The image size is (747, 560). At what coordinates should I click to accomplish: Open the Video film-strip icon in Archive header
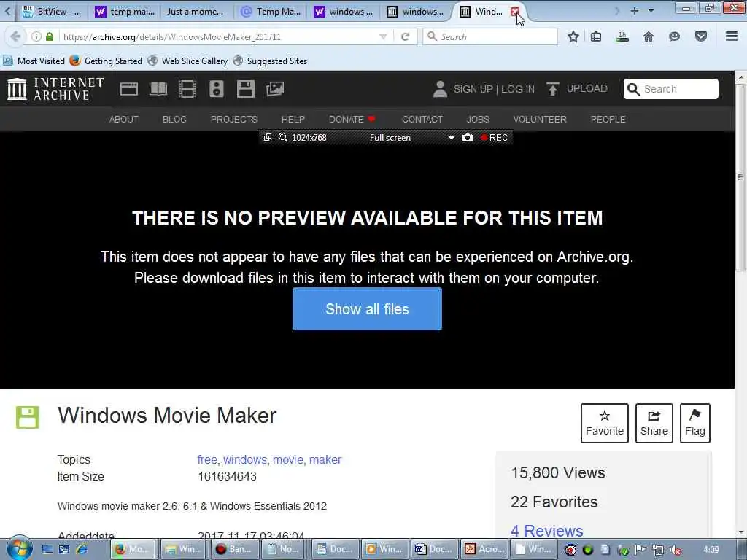(187, 89)
